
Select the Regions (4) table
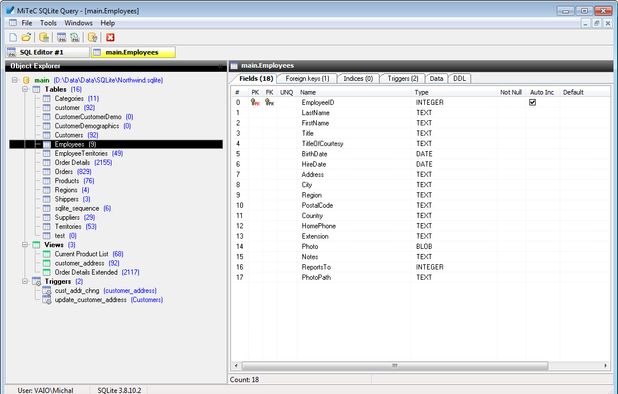pyautogui.click(x=72, y=190)
